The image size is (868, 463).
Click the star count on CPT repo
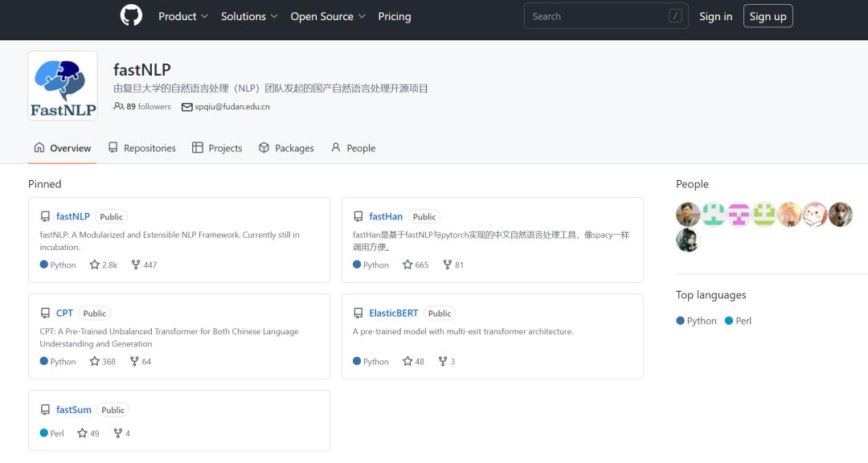108,362
